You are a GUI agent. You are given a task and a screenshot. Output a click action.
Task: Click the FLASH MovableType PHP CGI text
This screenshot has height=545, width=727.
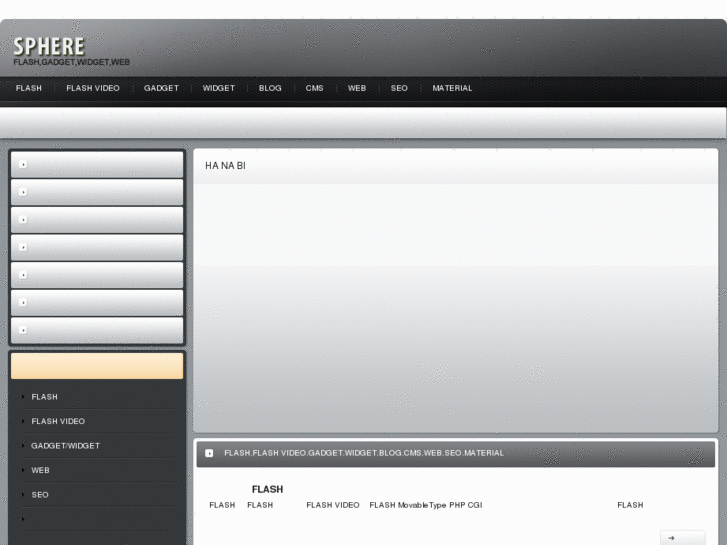pos(426,505)
